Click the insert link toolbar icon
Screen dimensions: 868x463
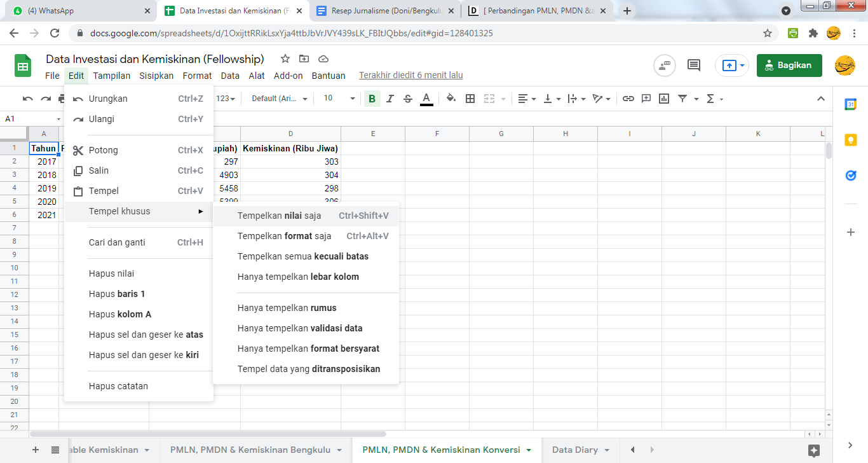[x=628, y=99]
